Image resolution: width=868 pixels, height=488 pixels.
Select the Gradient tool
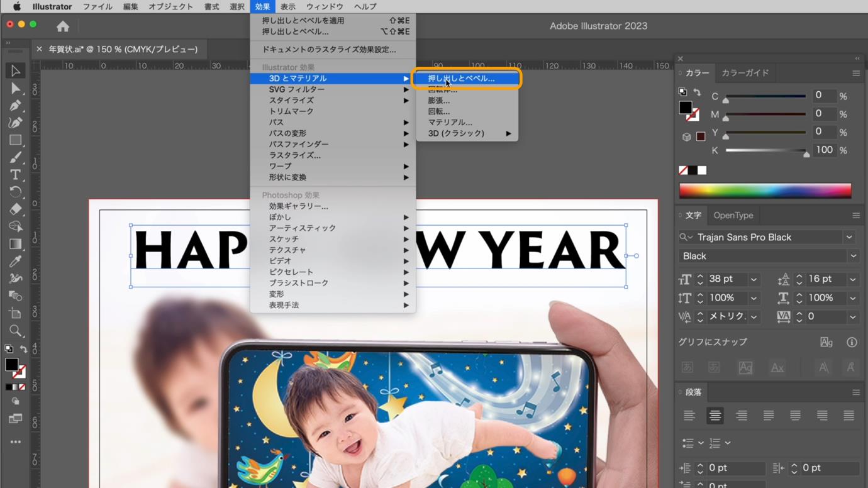click(x=15, y=244)
